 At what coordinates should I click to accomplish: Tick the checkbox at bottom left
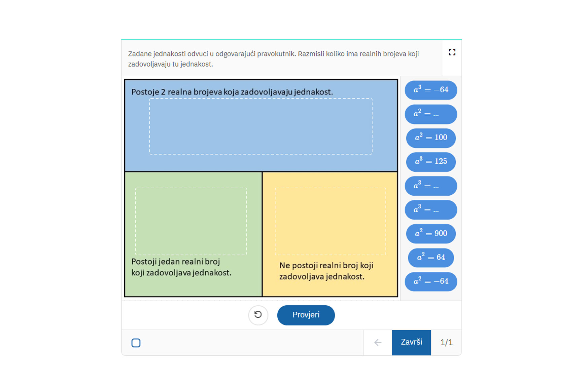click(x=136, y=343)
